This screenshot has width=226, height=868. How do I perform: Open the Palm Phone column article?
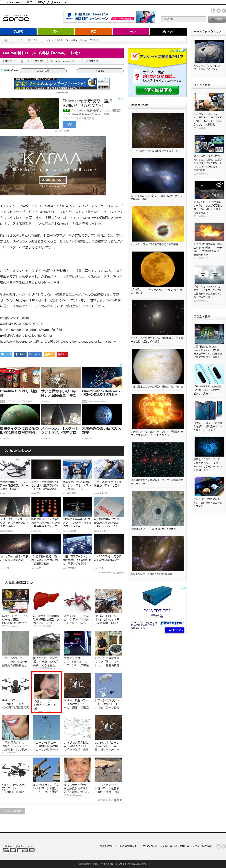point(209,454)
